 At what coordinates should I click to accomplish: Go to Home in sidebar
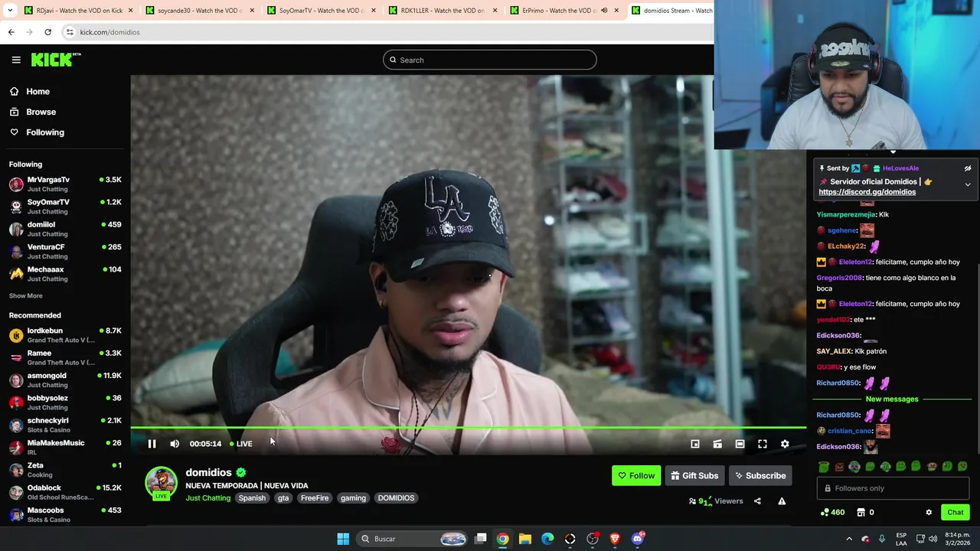point(38,92)
